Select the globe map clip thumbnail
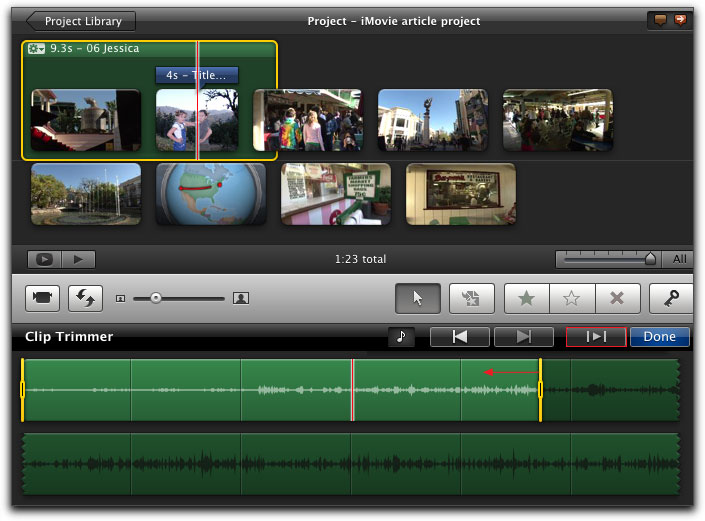Image resolution: width=705 pixels, height=521 pixels. [x=211, y=194]
